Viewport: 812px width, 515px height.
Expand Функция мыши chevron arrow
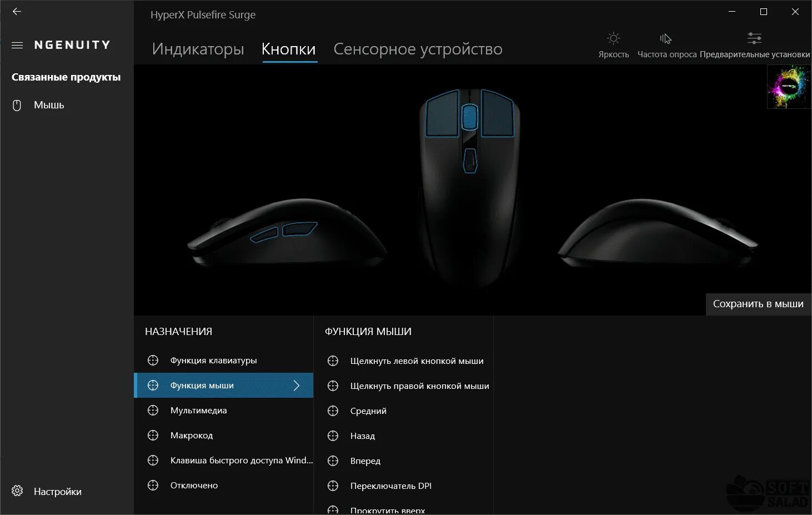297,386
